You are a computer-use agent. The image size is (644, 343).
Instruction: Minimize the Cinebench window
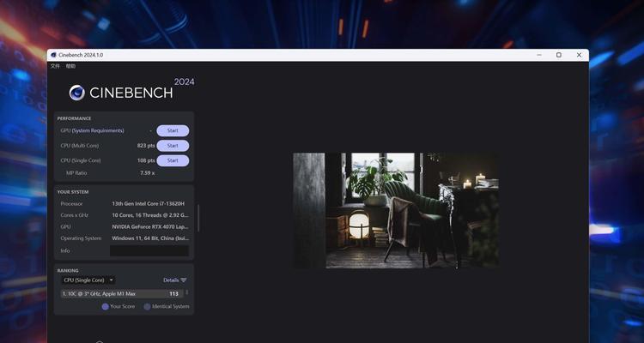click(x=539, y=55)
